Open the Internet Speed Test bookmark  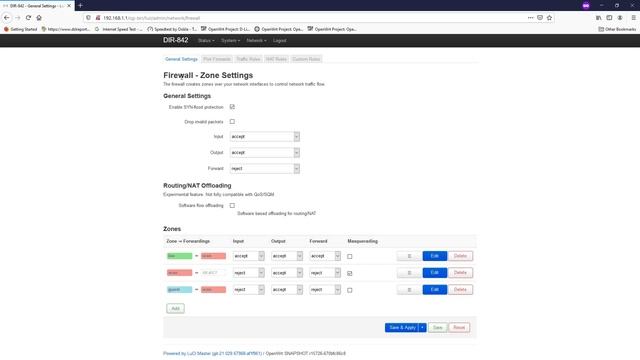tap(118, 29)
